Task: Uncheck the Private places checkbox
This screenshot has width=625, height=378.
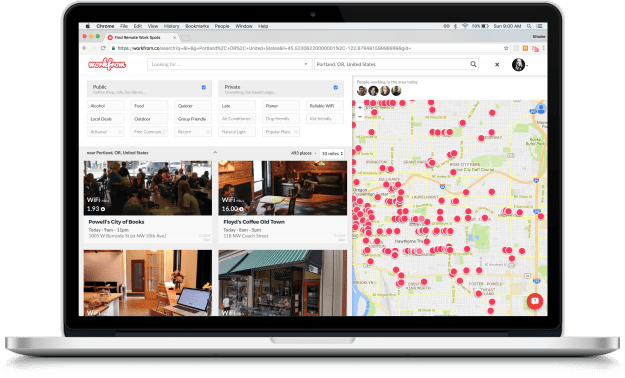Action: [336, 87]
